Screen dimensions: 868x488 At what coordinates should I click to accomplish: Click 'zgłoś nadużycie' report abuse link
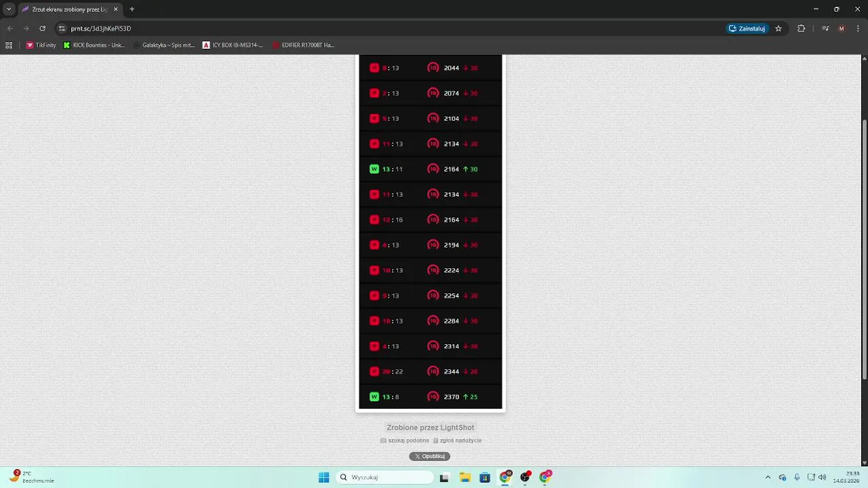pyautogui.click(x=457, y=441)
